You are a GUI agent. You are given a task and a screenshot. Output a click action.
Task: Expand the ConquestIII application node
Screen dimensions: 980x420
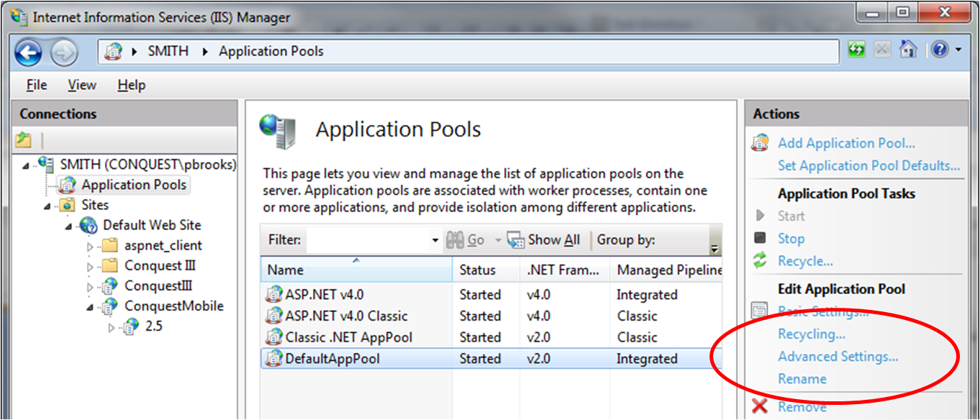pyautogui.click(x=91, y=287)
